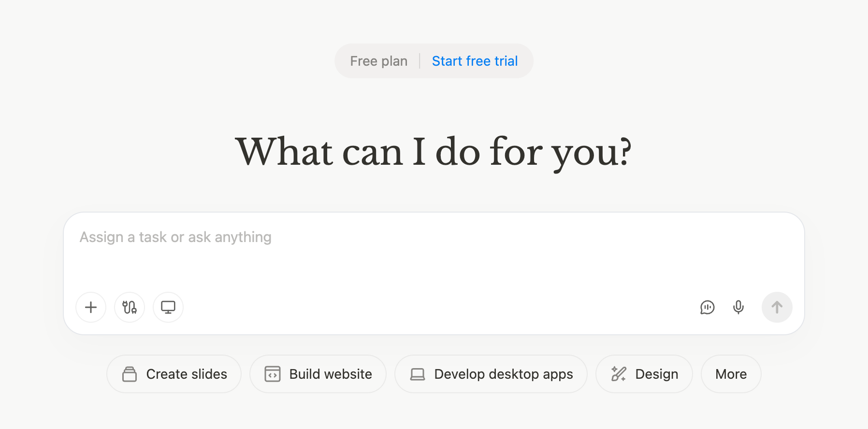Open the voice chat bubble icon

(707, 307)
